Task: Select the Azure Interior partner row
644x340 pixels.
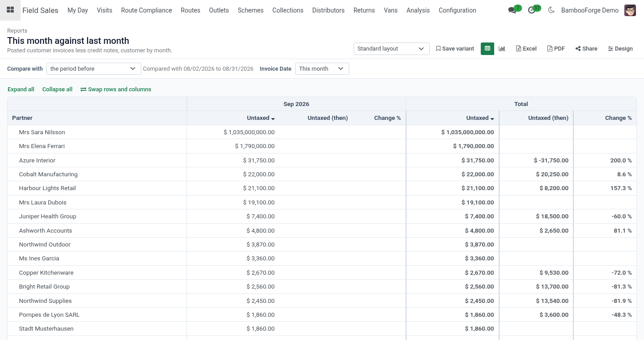Action: point(322,160)
